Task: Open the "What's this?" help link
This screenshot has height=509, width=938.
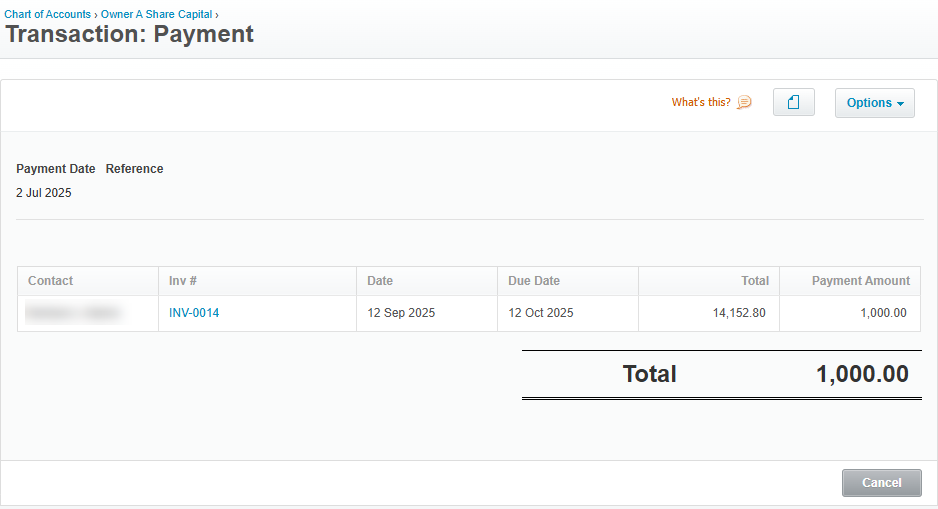Action: click(700, 102)
